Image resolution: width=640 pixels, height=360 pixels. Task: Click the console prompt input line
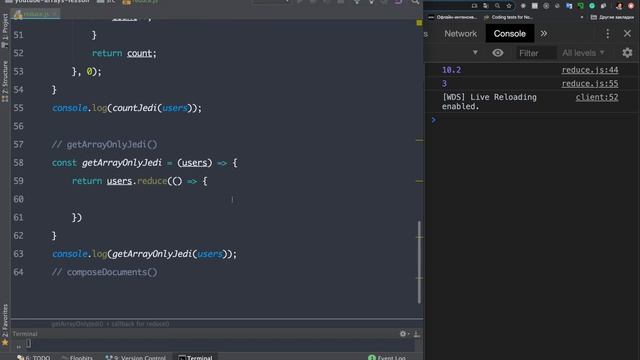(531, 120)
